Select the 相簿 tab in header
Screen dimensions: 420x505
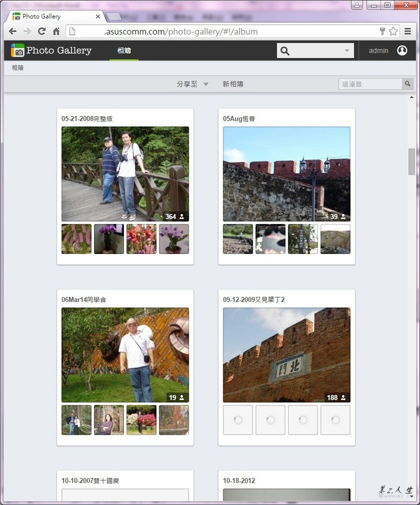(x=124, y=51)
